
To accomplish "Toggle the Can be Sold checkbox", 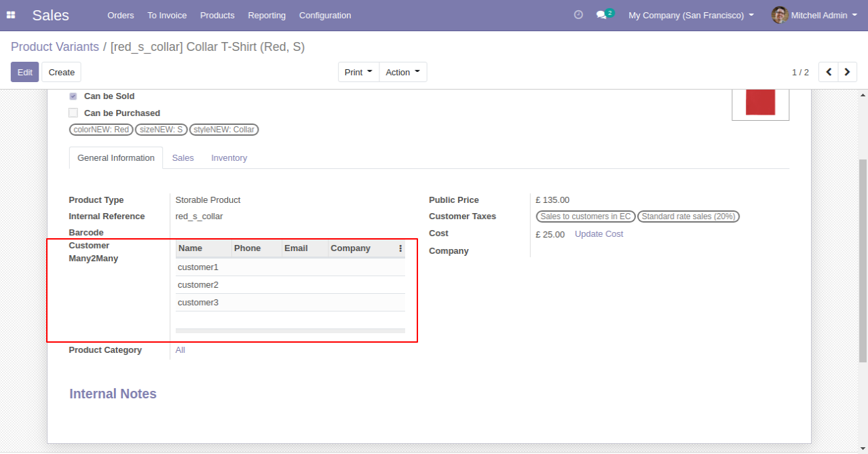I will coord(73,96).
